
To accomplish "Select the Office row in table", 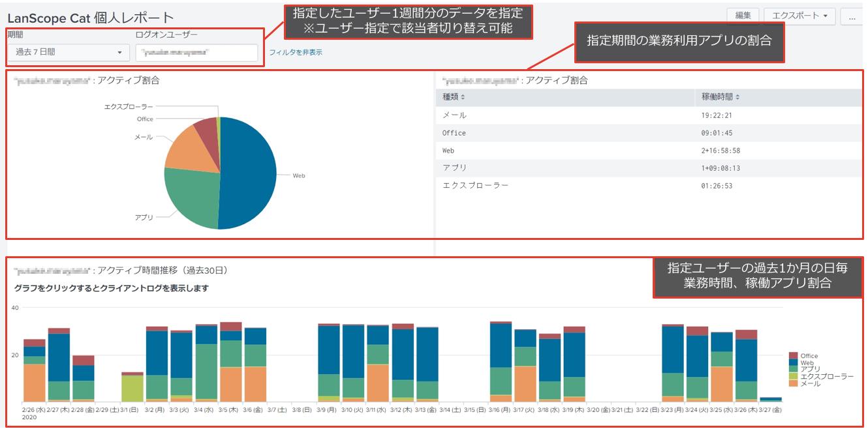I will pyautogui.click(x=649, y=133).
